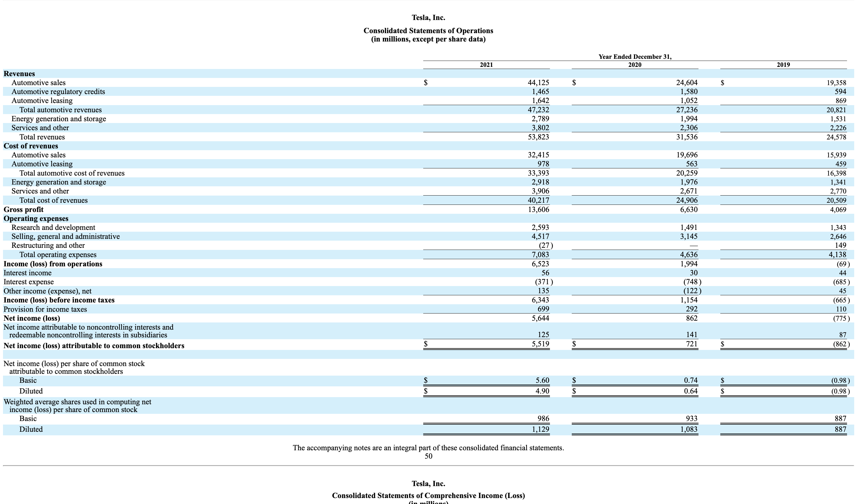Image resolution: width=856 pixels, height=504 pixels.
Task: Click the 2021 column header
Action: click(x=486, y=64)
